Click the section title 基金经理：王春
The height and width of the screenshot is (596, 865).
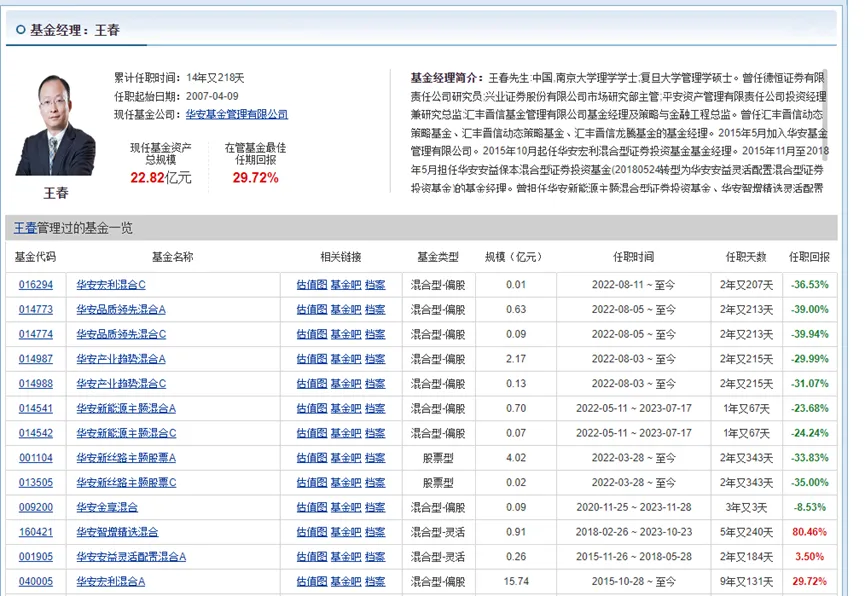[x=74, y=30]
